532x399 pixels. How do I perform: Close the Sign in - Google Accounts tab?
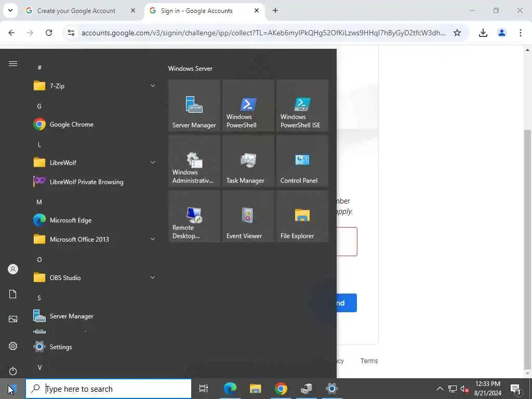click(x=257, y=10)
